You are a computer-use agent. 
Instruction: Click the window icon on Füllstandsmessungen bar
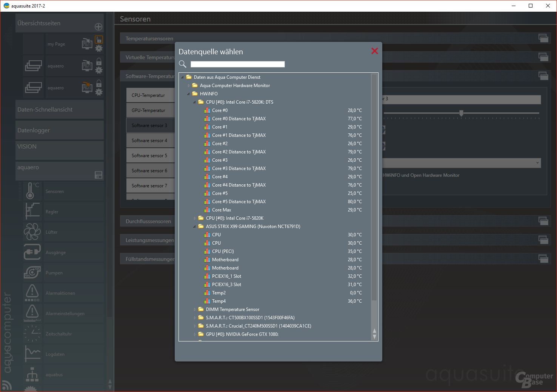tap(543, 259)
